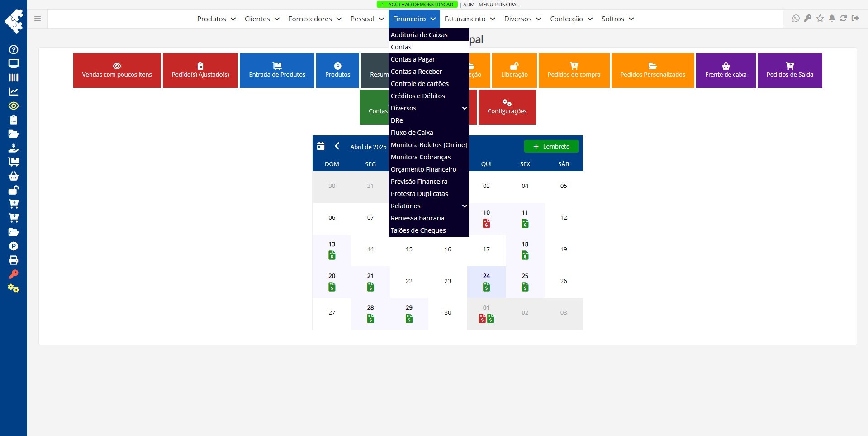868x436 pixels.
Task: Open the clipboard icon in sidebar
Action: click(14, 120)
